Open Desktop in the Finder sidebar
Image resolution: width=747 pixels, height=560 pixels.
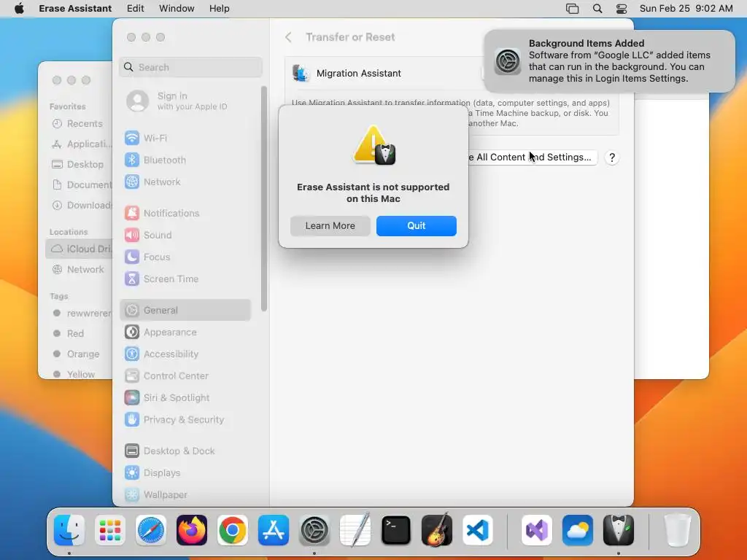coord(79,164)
